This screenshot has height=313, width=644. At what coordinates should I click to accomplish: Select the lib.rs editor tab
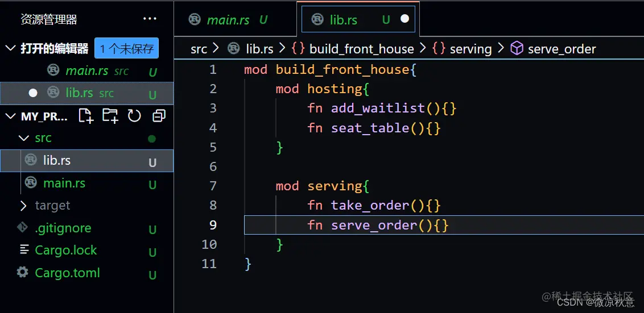click(x=358, y=19)
